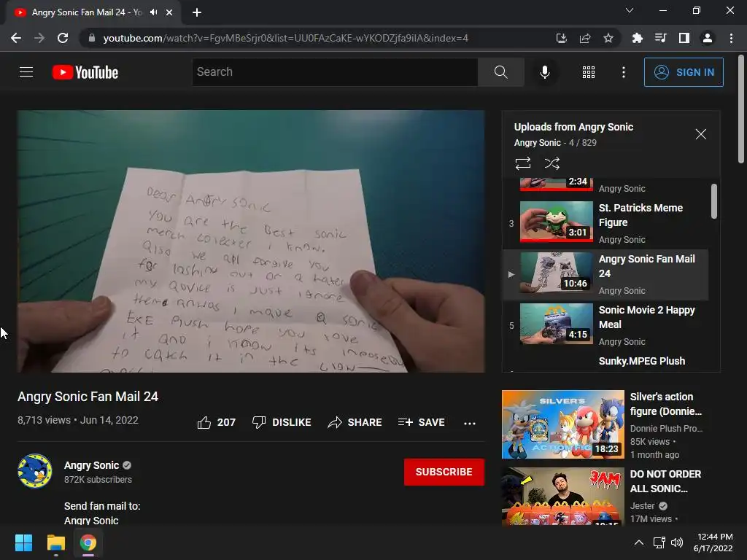Open the 'Uploads from Angry Sonic' playlist title
This screenshot has width=747, height=560.
573,127
